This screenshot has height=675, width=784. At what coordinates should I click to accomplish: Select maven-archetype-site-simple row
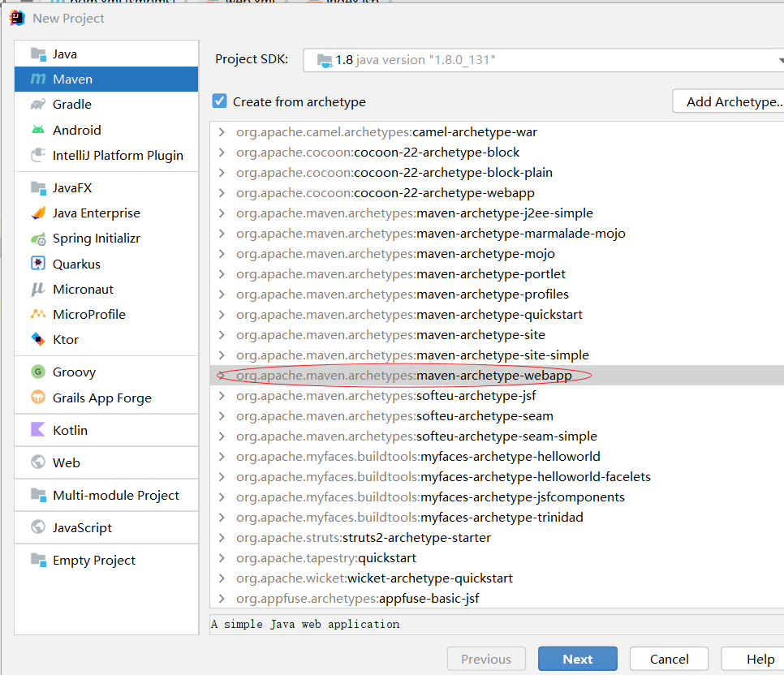point(497,355)
